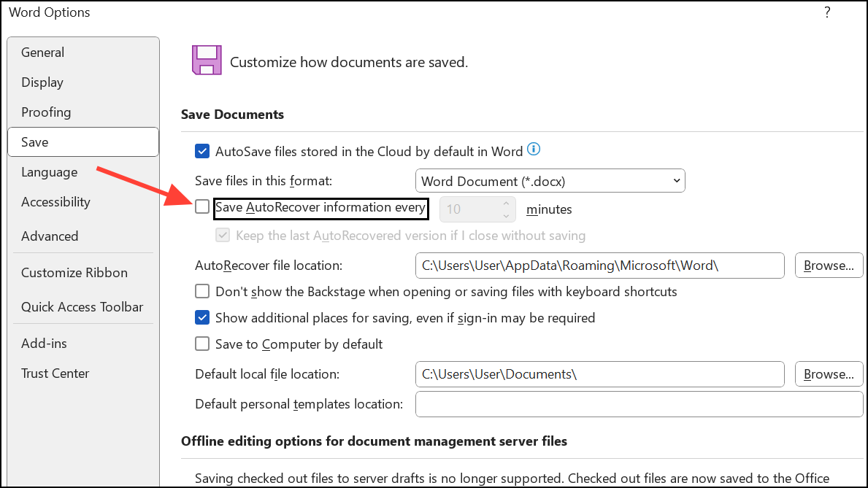The width and height of the screenshot is (868, 488).
Task: Click the AutoSave info icon
Action: pos(534,150)
